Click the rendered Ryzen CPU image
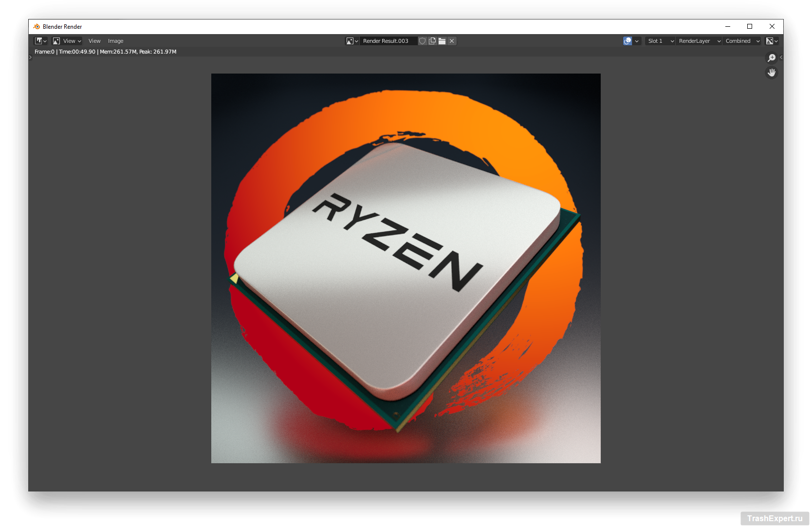Screen dimensions: 812x528 406,268
